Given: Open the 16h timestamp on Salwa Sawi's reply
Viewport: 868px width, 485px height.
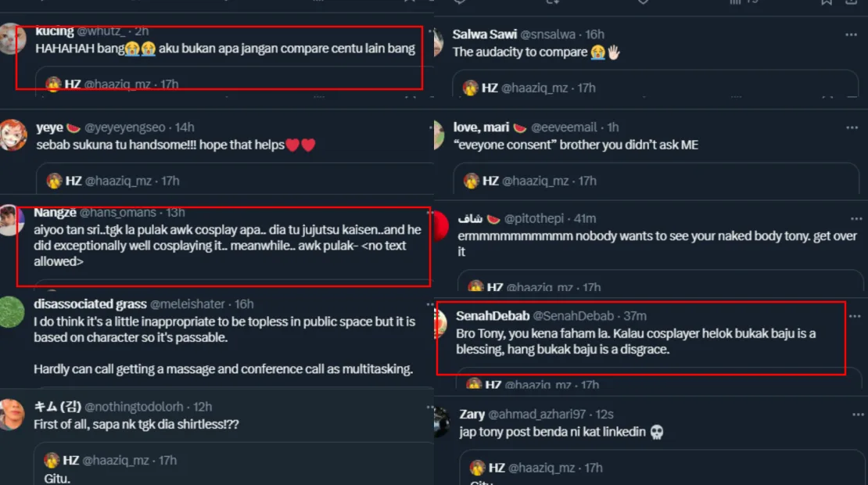Looking at the screenshot, I should [x=594, y=34].
